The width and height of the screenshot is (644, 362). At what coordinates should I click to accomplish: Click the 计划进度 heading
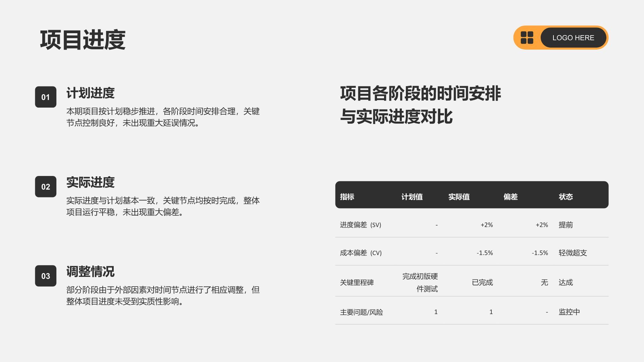pyautogui.click(x=90, y=93)
